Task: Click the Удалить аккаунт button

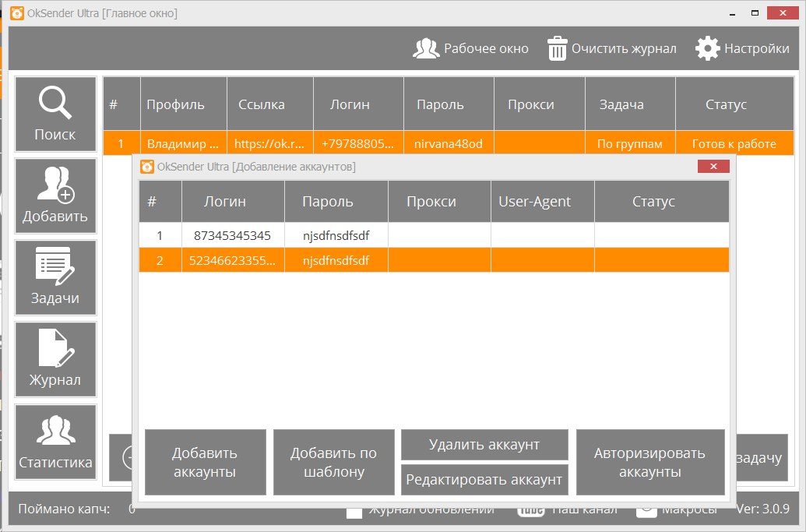Action: point(484,445)
